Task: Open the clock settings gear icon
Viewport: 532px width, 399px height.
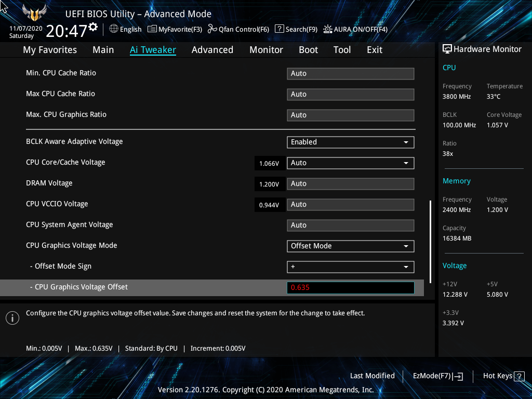Action: 93,27
